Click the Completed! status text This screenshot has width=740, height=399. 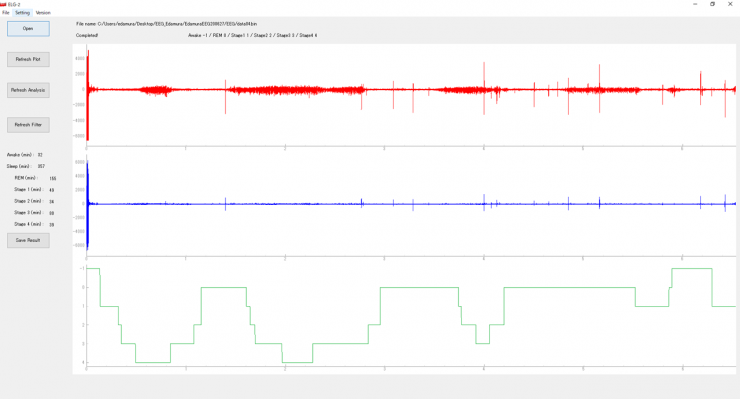[87, 35]
